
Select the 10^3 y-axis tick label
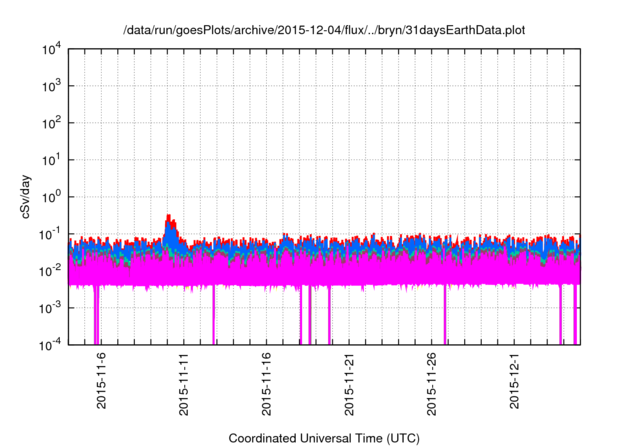click(52, 86)
